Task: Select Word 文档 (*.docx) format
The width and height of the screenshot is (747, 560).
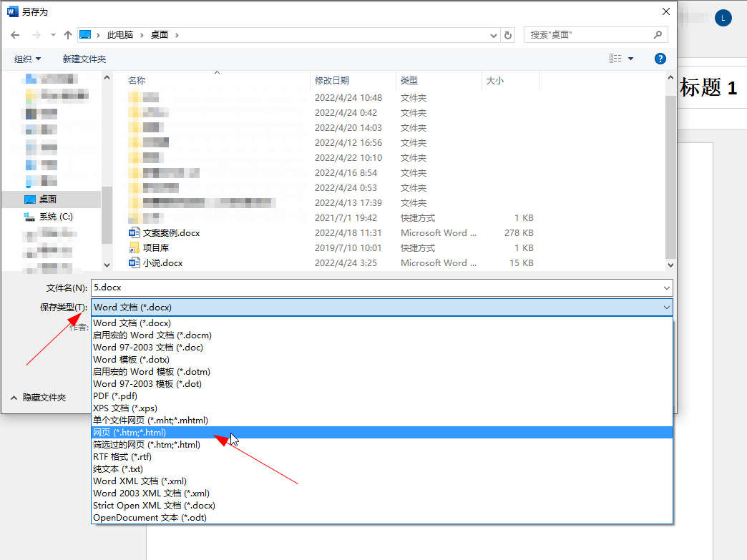Action: [x=382, y=323]
